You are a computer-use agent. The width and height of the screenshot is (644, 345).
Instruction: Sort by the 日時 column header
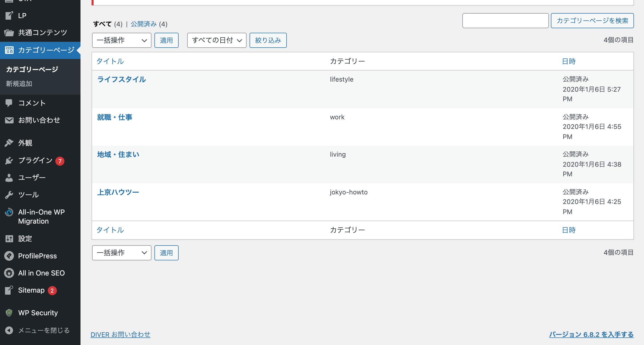click(569, 61)
